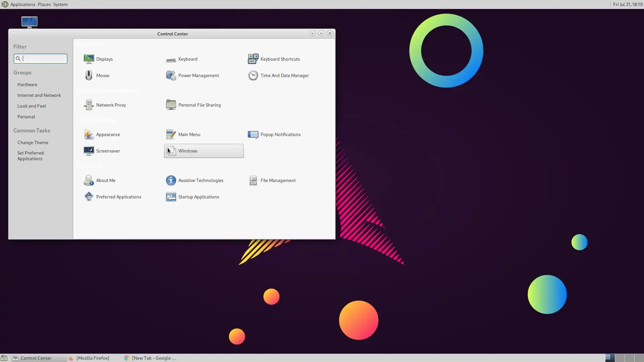Select the Look and Feel group
644x362 pixels.
(32, 106)
